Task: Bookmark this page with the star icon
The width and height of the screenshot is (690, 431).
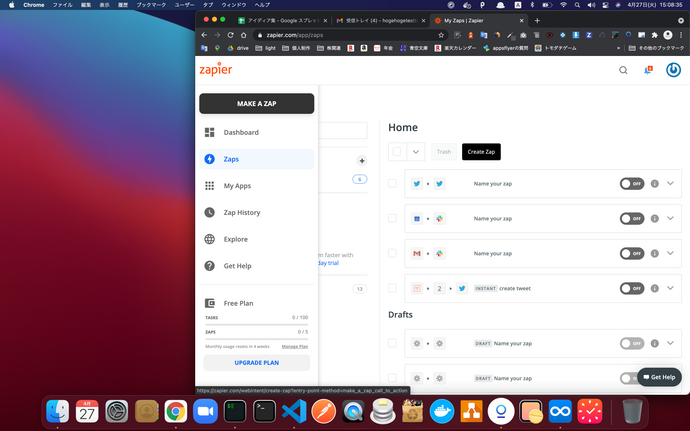Action: tap(440, 35)
